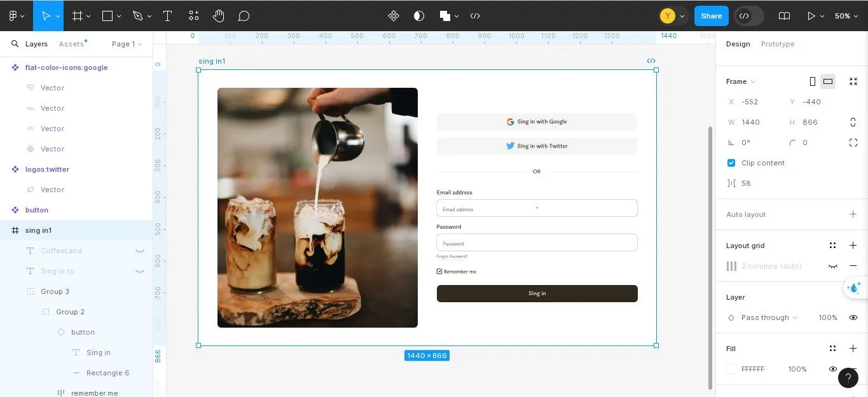Select the Rectangle 6 layer
This screenshot has width=868, height=397.
point(108,373)
